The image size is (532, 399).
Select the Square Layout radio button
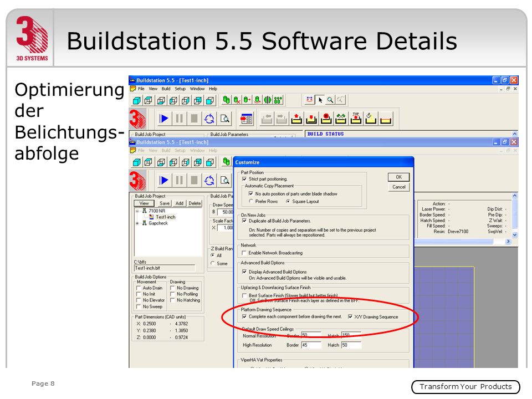288,201
